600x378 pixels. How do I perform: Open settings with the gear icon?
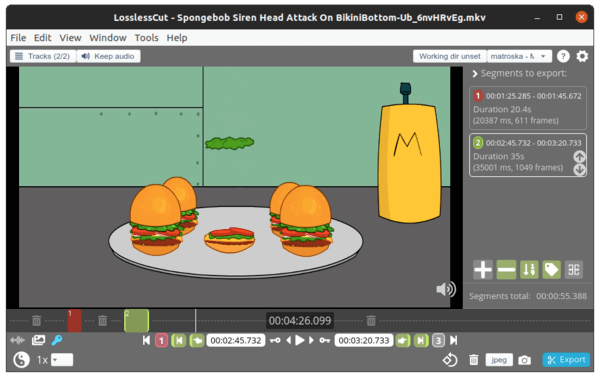(582, 56)
